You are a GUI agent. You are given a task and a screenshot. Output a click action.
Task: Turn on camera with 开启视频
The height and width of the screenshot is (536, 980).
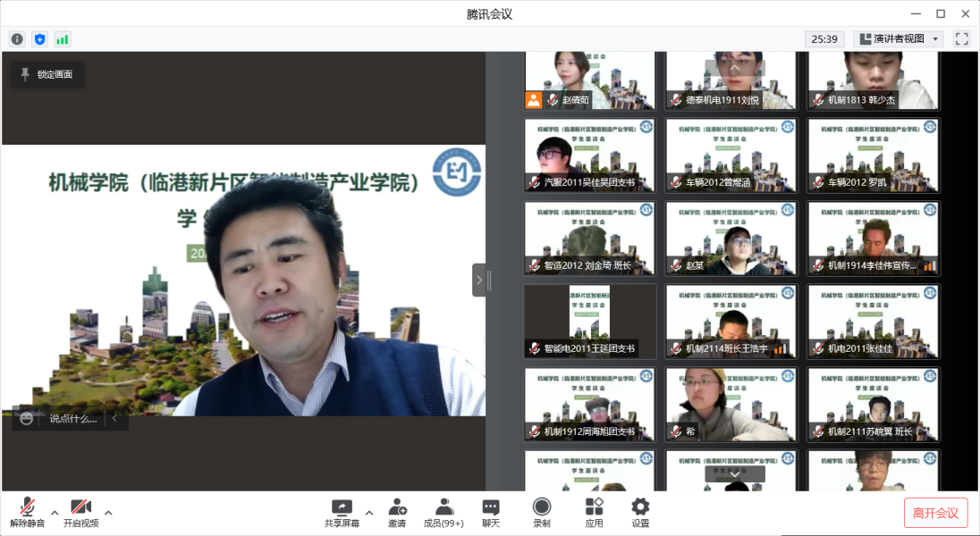point(81,513)
